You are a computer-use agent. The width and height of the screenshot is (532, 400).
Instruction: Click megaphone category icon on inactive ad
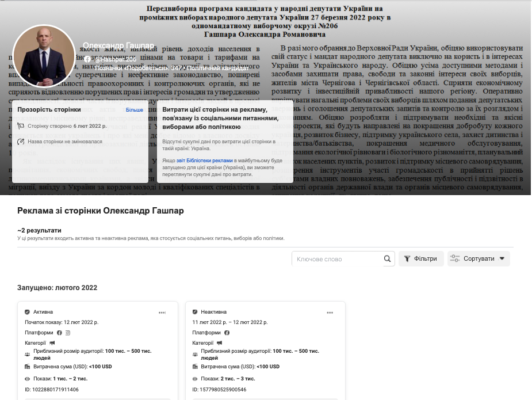(x=220, y=343)
